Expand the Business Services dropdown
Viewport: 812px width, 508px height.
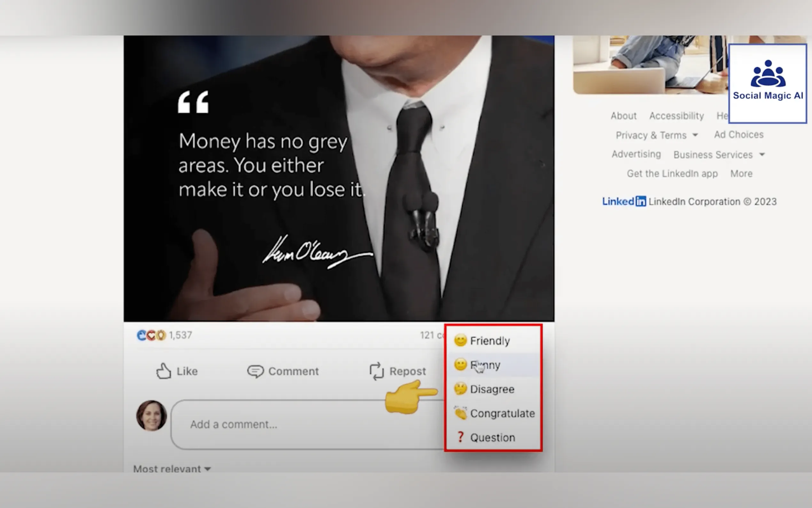click(x=719, y=155)
